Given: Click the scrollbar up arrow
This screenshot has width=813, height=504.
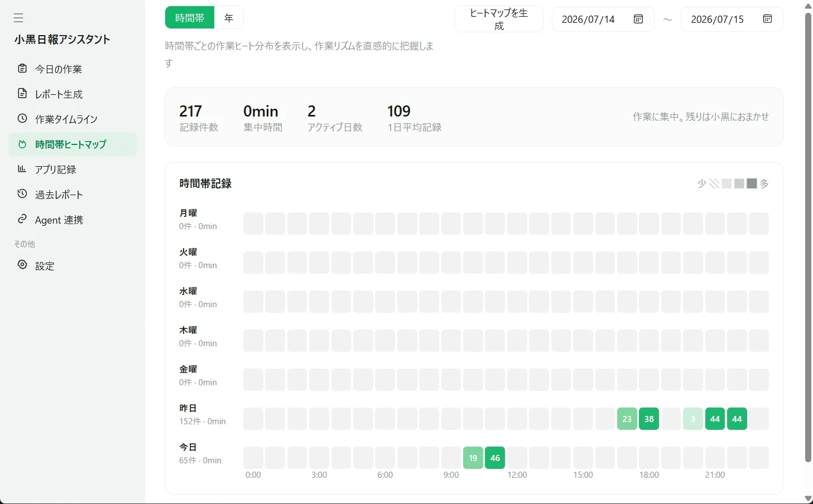Looking at the screenshot, I should click(808, 6).
